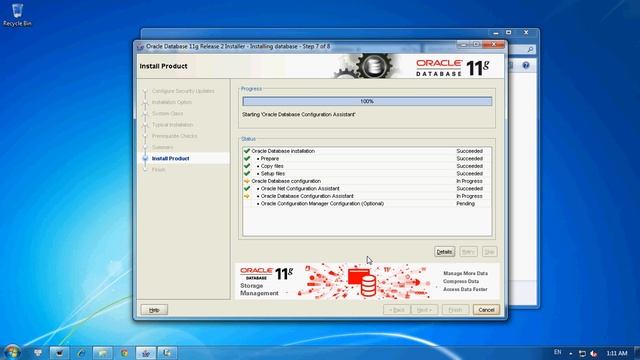Select Configure Security Updates step
640x360 pixels.
click(183, 91)
